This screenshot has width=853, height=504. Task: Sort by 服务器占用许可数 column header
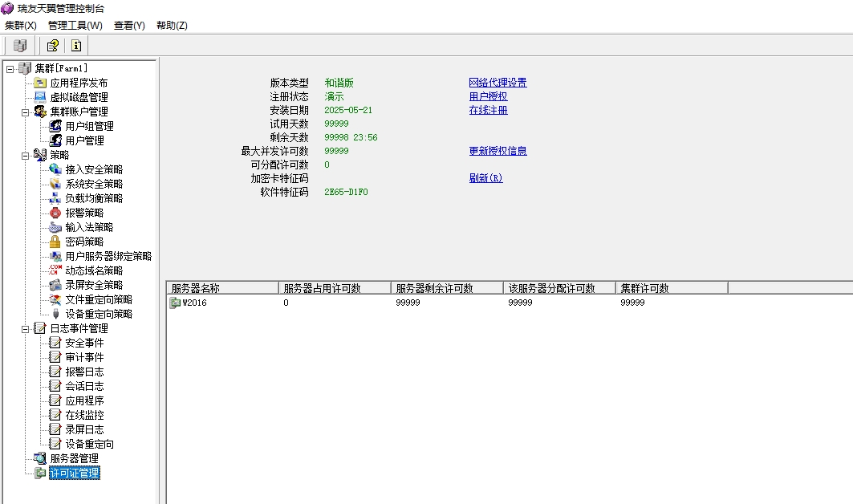click(x=335, y=288)
